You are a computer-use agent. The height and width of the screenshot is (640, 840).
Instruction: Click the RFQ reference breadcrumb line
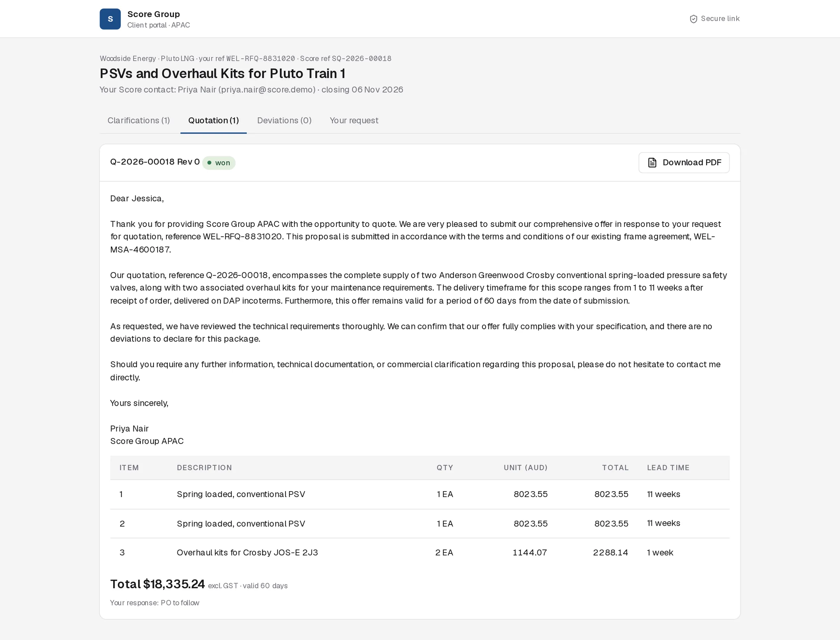pyautogui.click(x=245, y=59)
